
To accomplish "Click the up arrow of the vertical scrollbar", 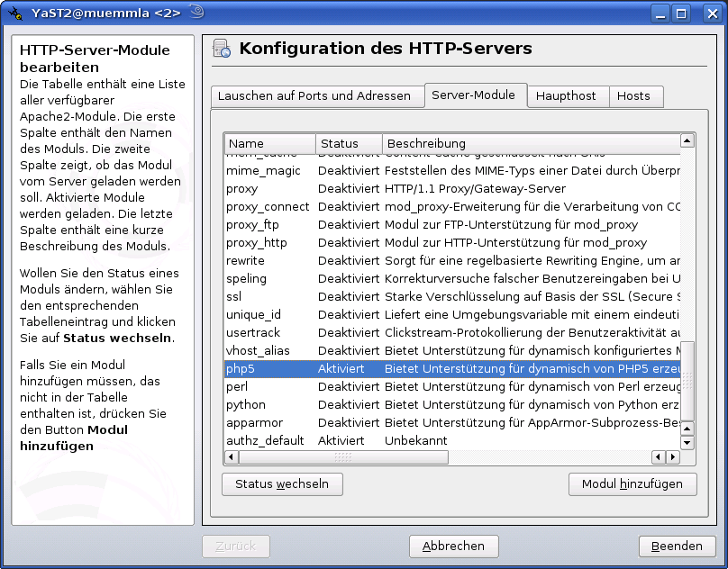I will [687, 141].
